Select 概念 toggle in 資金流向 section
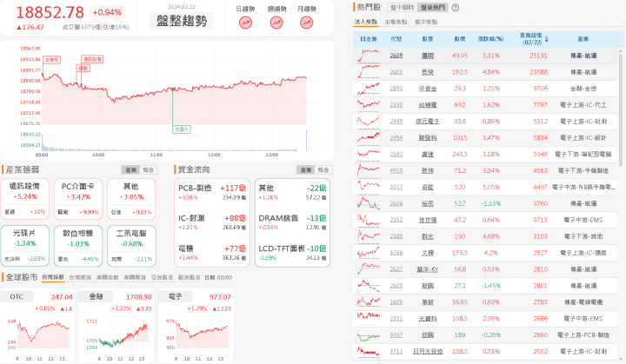This screenshot has height=364, width=626. pyautogui.click(x=323, y=170)
